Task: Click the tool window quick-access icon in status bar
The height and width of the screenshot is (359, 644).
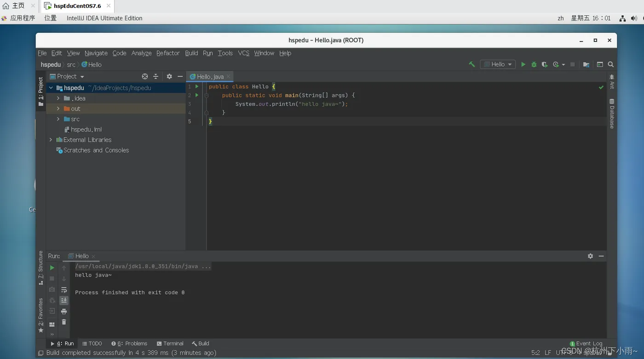Action: [x=41, y=353]
